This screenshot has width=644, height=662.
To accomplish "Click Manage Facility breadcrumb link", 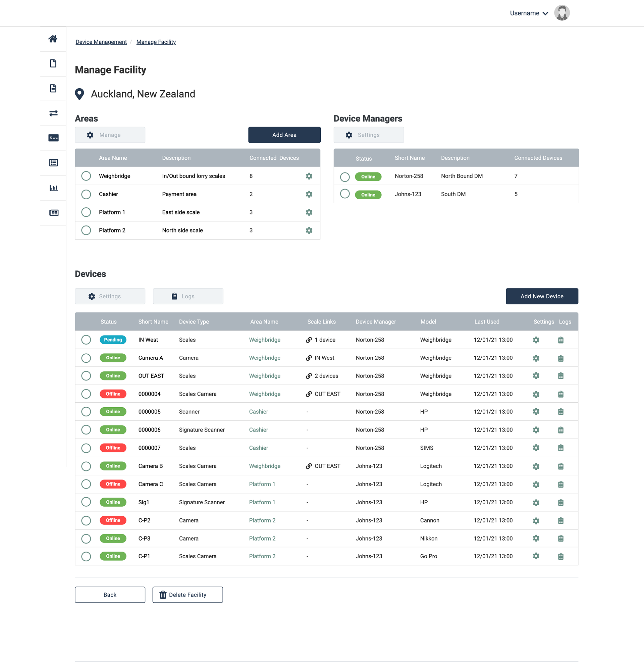I will [156, 42].
